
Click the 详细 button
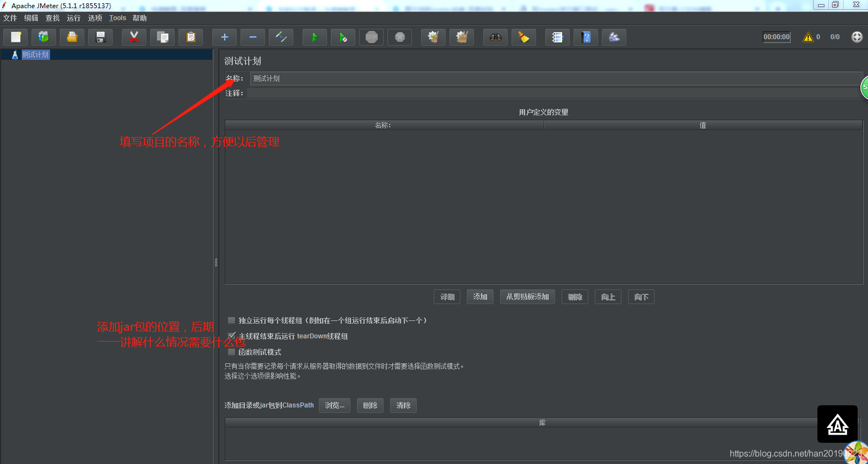tap(447, 296)
